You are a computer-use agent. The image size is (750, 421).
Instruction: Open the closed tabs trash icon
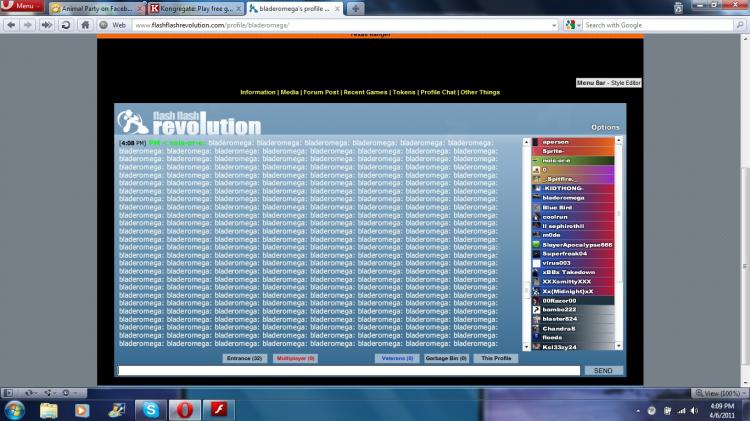point(678,8)
